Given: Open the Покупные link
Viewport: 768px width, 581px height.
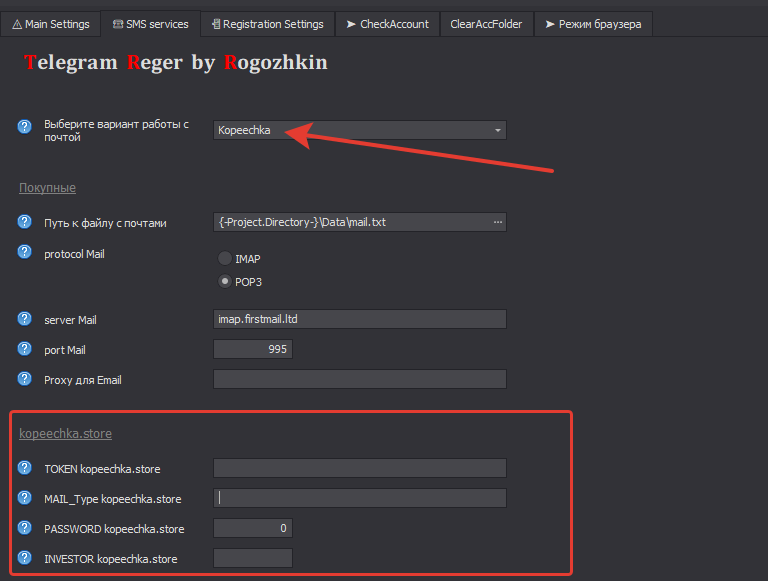Looking at the screenshot, I should pyautogui.click(x=48, y=188).
